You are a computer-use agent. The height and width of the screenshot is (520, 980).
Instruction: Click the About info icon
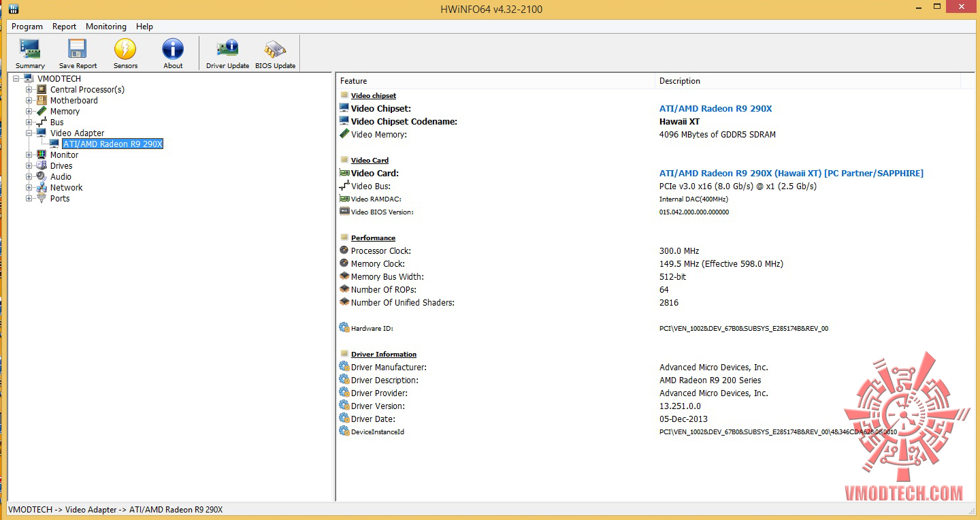pyautogui.click(x=173, y=49)
